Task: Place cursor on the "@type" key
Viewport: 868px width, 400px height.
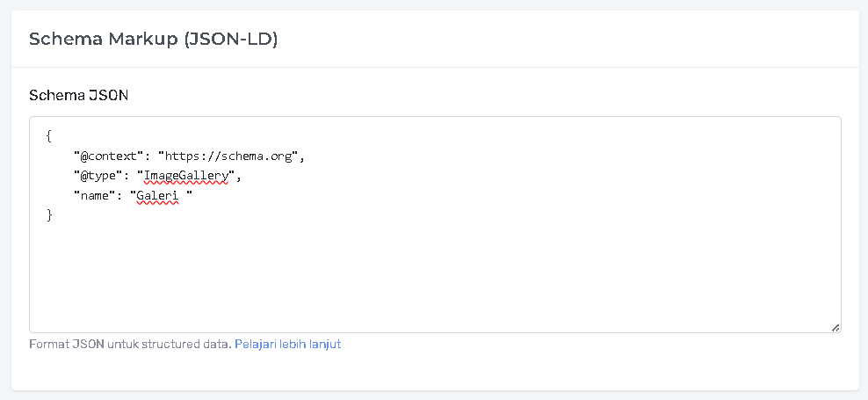Action: (98, 176)
